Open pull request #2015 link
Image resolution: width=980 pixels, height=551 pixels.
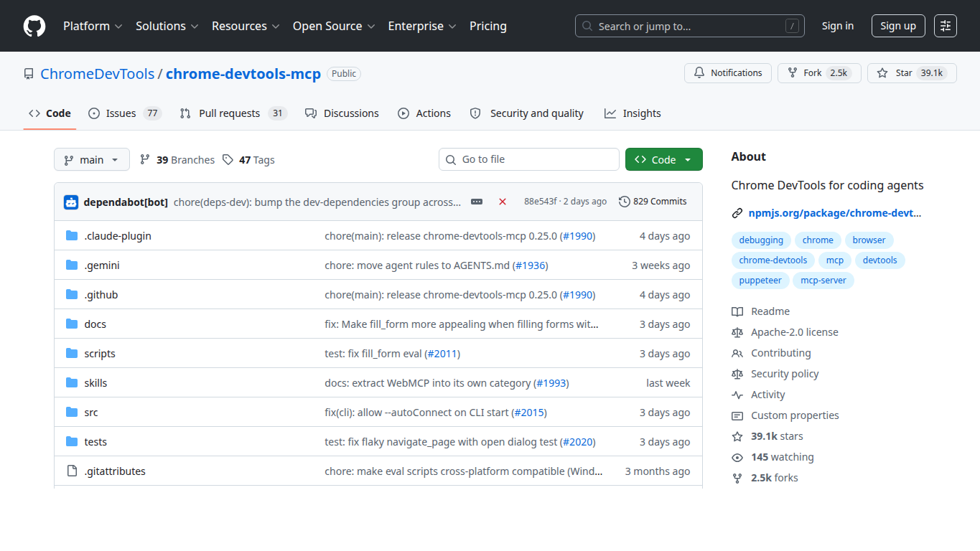(531, 413)
